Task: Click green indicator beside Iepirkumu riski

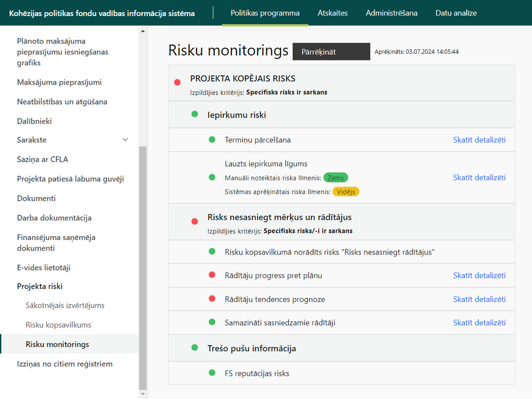Action: [x=194, y=114]
